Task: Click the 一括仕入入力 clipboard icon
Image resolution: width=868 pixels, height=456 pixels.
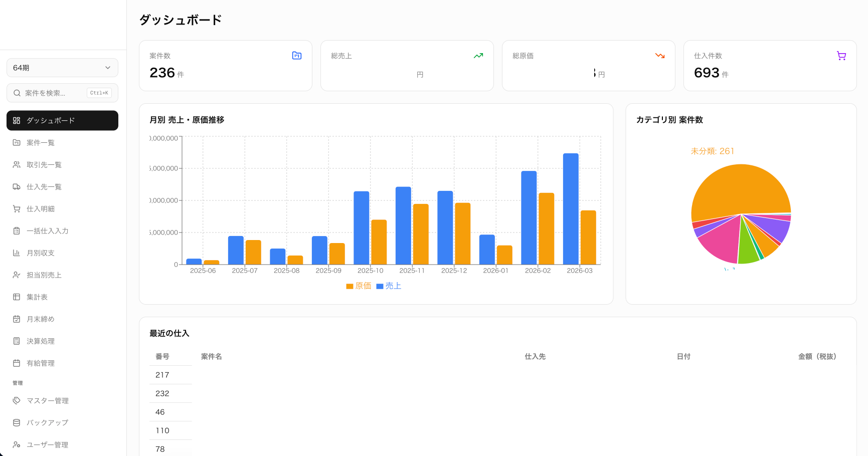Action: click(x=17, y=231)
